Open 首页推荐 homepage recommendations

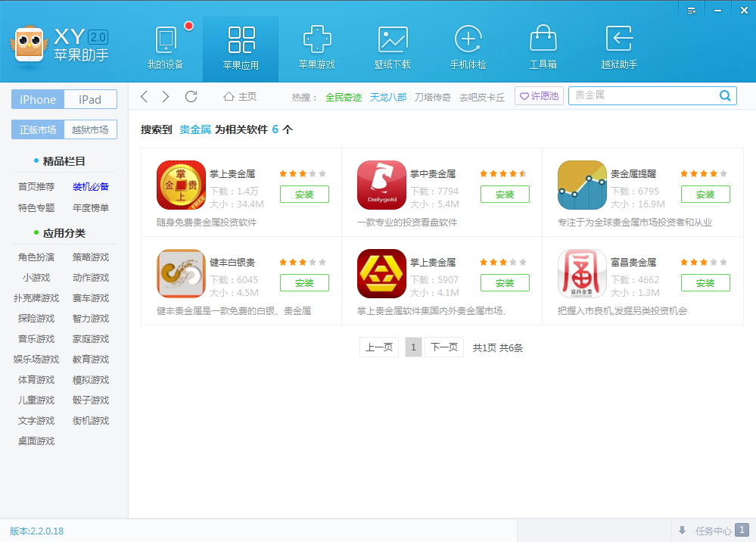point(36,187)
